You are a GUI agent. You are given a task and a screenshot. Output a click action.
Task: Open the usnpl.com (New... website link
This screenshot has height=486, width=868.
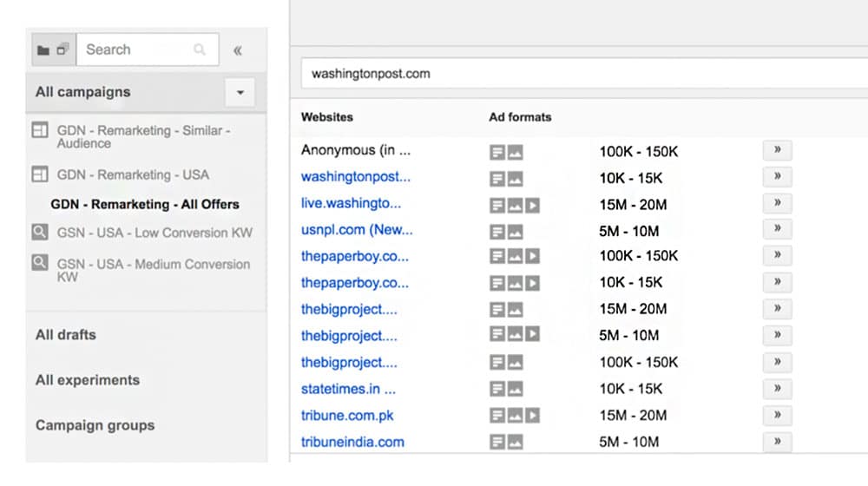coord(357,230)
